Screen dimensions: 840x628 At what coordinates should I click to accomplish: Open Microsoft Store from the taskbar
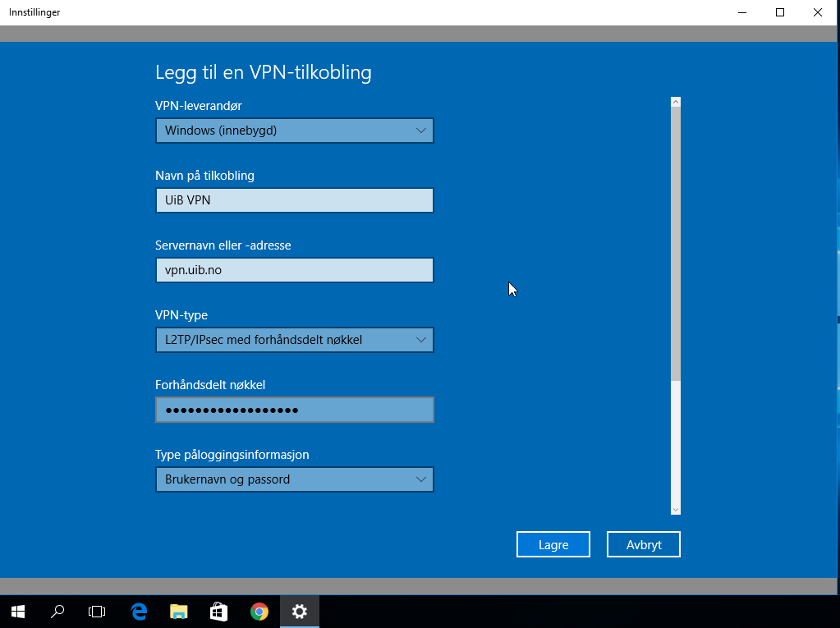tap(218, 611)
